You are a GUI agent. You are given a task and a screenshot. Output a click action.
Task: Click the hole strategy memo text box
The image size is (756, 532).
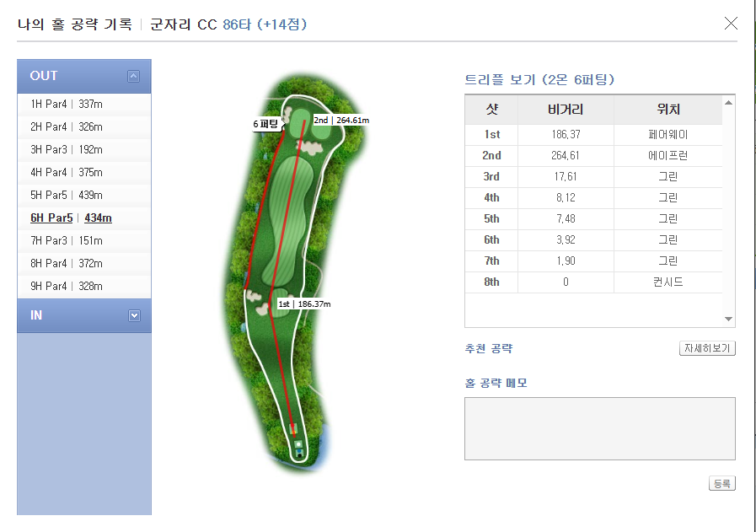[599, 428]
